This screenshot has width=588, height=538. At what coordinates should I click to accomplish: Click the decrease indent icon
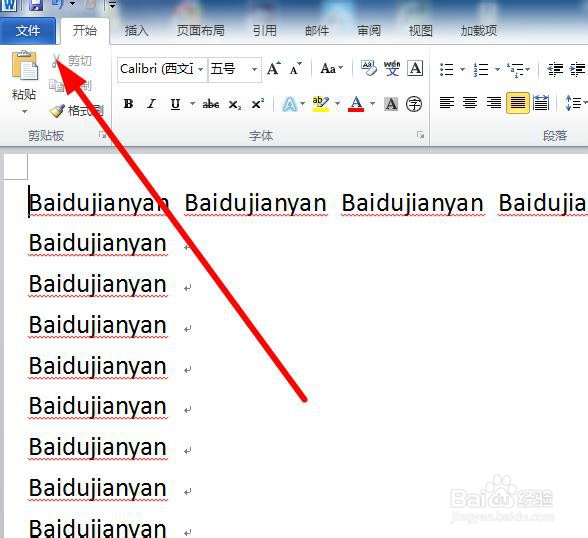coord(555,69)
